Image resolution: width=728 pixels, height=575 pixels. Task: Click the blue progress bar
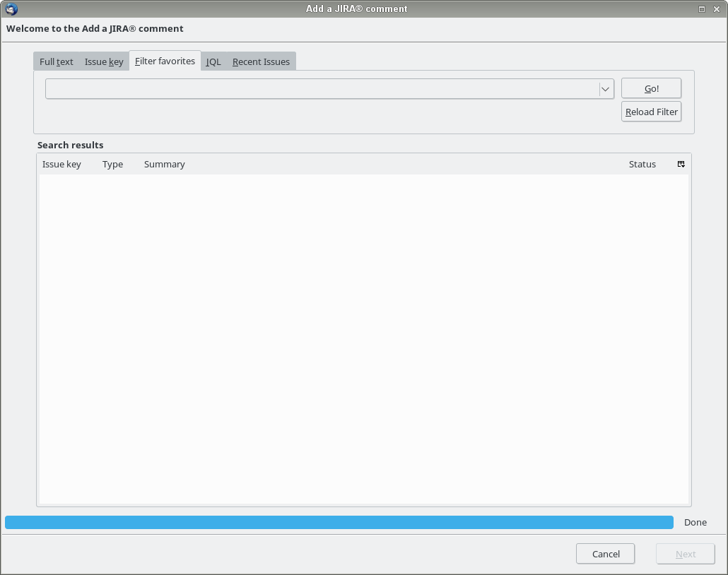pyautogui.click(x=339, y=522)
